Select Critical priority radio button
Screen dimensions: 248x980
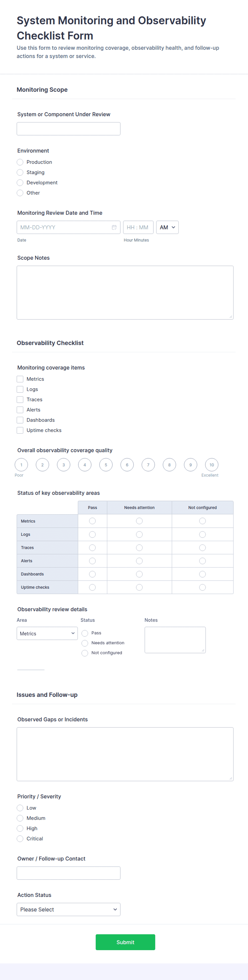pyautogui.click(x=20, y=838)
